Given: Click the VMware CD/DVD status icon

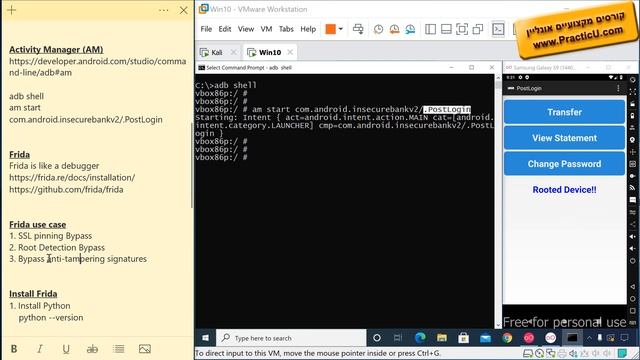Looking at the screenshot, I should (539, 353).
